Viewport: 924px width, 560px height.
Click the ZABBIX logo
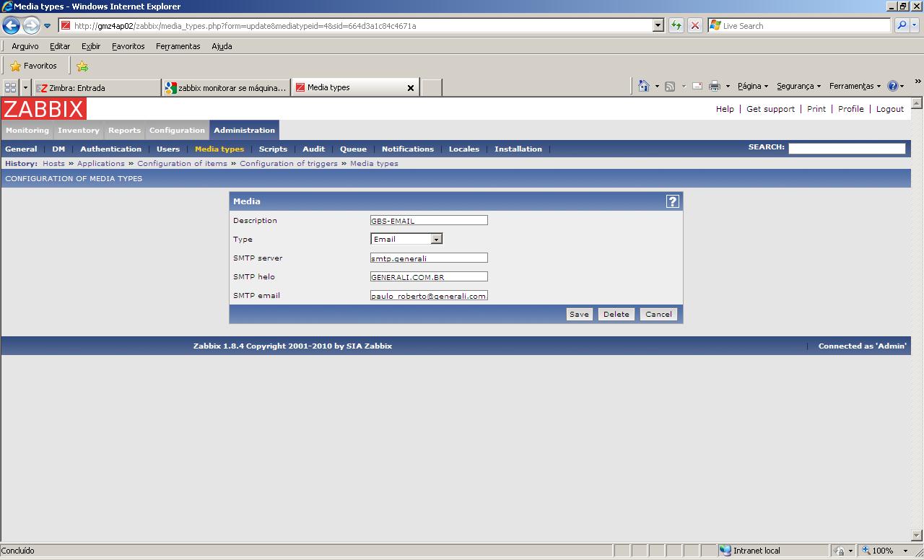43,109
